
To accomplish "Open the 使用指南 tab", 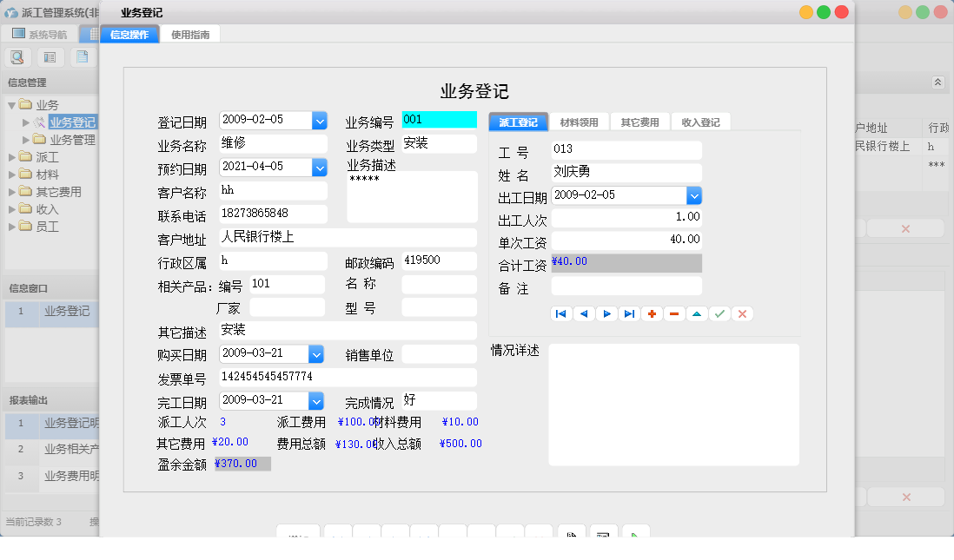I will (190, 35).
